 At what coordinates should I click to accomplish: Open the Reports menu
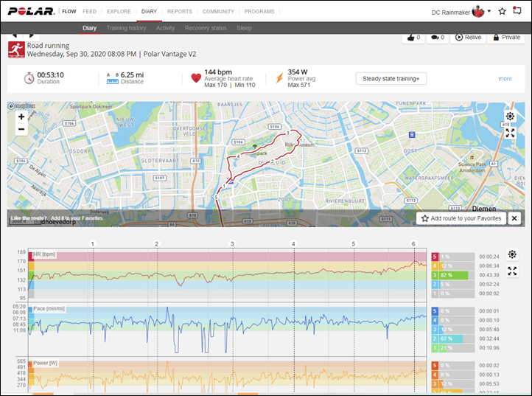click(180, 12)
